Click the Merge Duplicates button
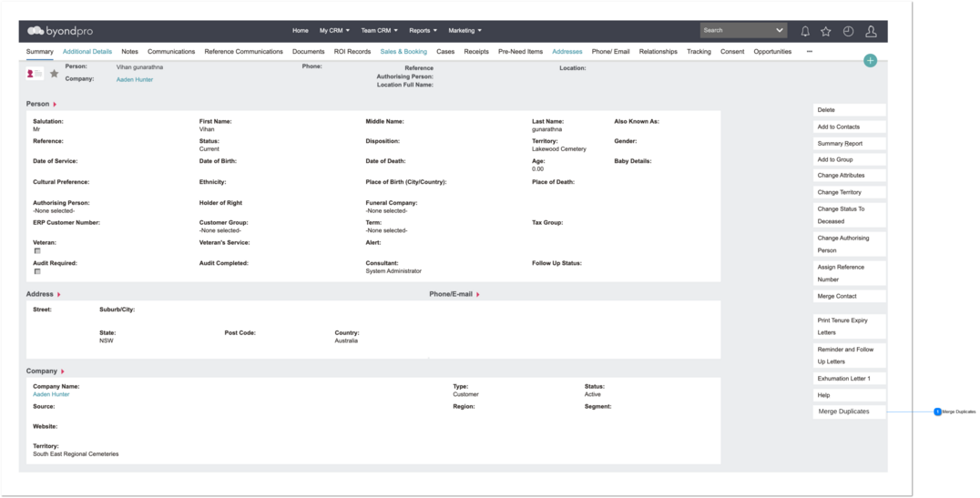Screen dimensions: 980x498 (850, 412)
